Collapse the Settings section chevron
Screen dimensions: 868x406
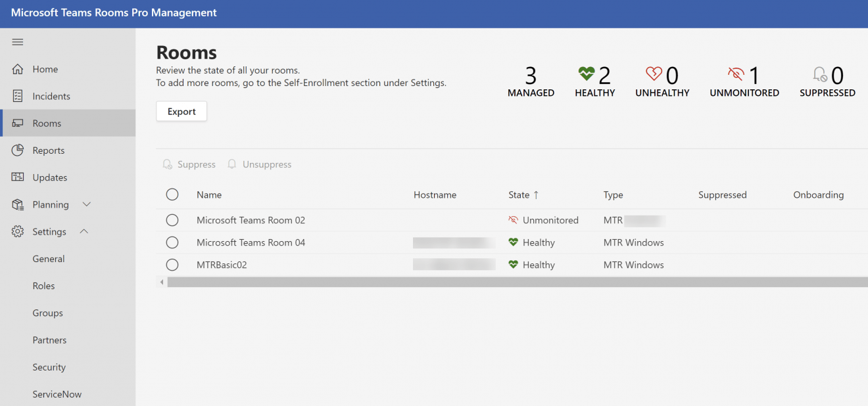(84, 232)
